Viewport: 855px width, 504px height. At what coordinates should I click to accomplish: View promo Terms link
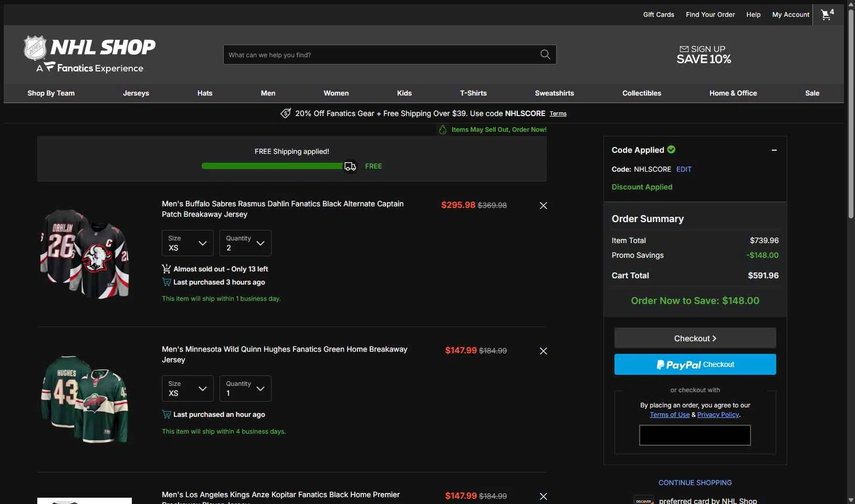(558, 114)
